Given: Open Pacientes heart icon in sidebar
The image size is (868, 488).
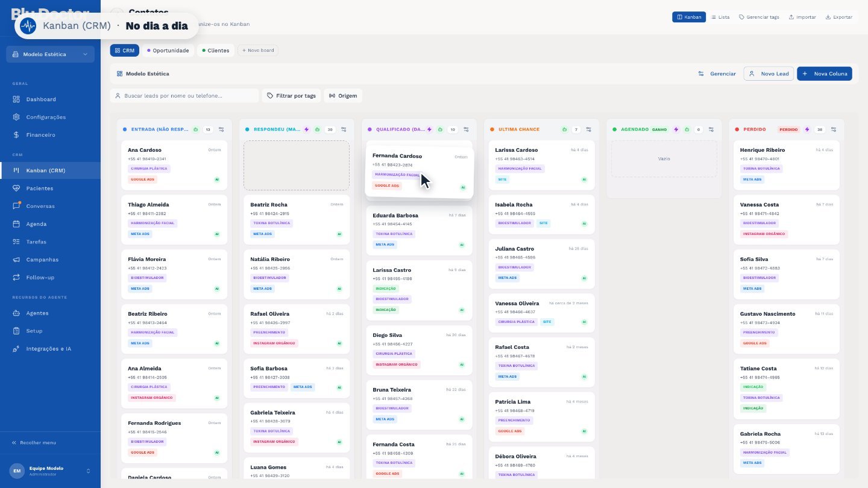Looking at the screenshot, I should pyautogui.click(x=16, y=189).
